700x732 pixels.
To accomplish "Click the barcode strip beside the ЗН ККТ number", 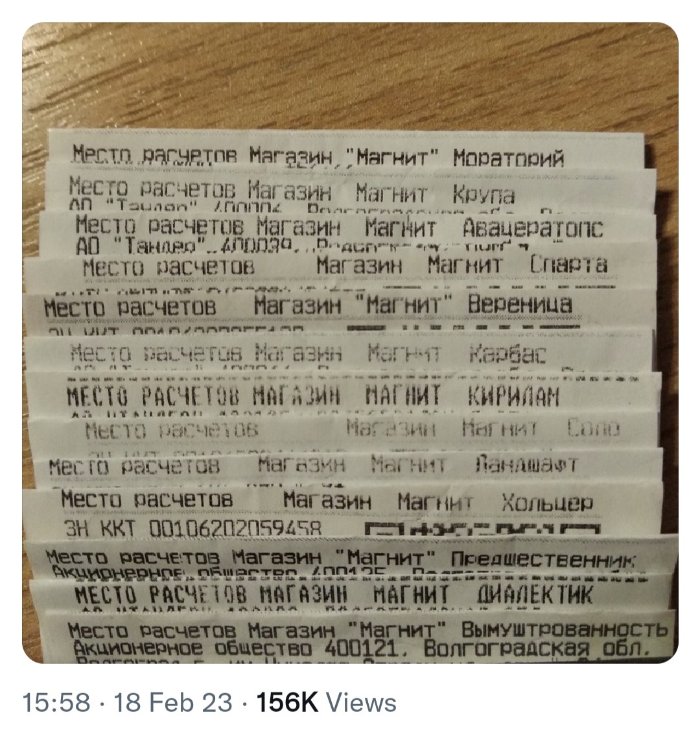I will pyautogui.click(x=483, y=529).
